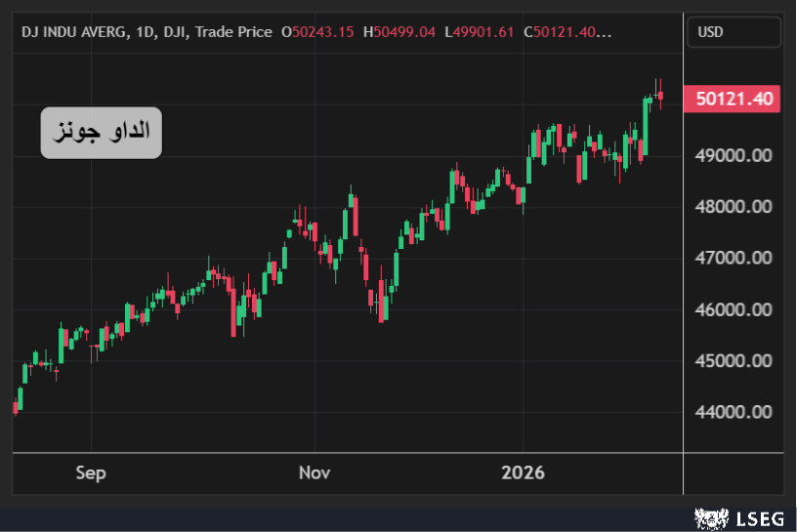Select the الداو جونز chart label

click(102, 133)
